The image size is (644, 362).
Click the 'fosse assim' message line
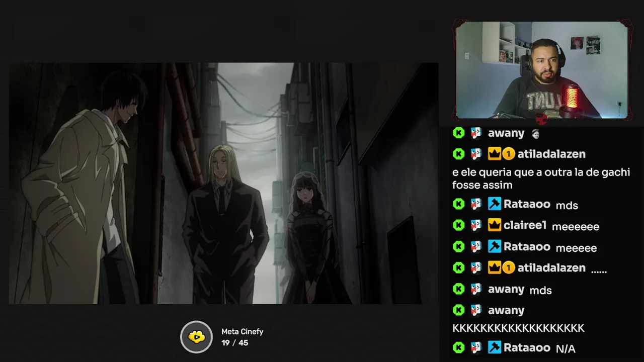click(x=482, y=185)
